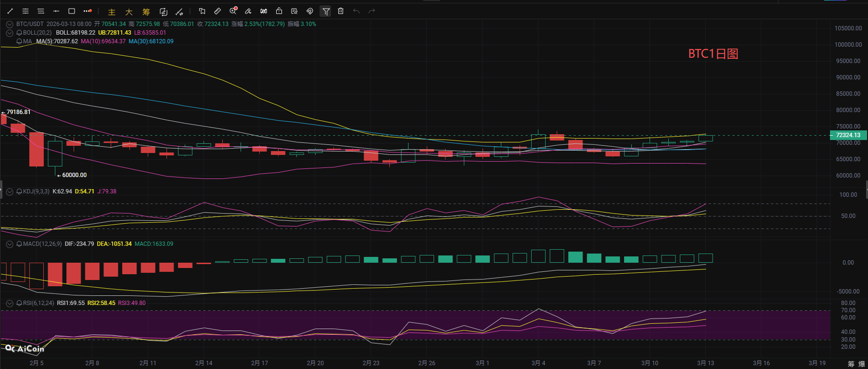Click the undo arrow button
The height and width of the screenshot is (369, 868).
coord(356,11)
